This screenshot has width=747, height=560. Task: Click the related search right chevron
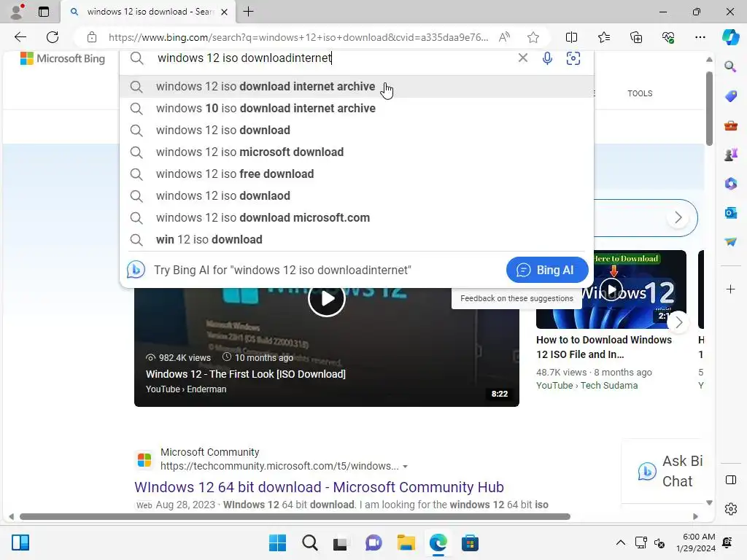678,217
